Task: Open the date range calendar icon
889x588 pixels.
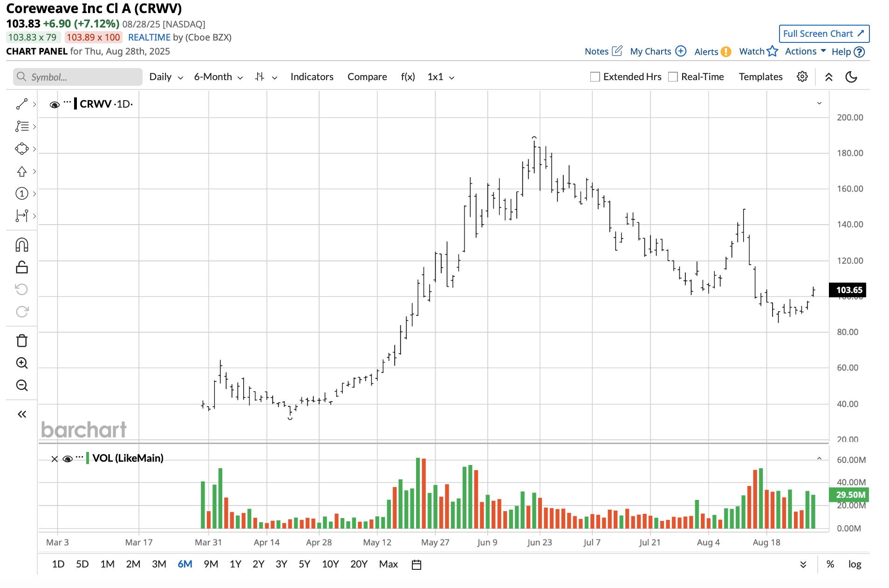Action: [x=417, y=564]
